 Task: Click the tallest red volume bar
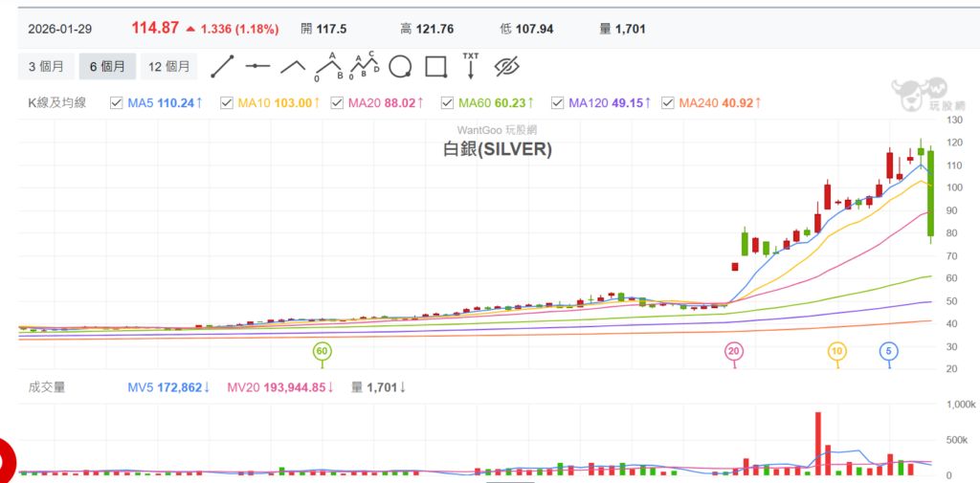click(818, 443)
